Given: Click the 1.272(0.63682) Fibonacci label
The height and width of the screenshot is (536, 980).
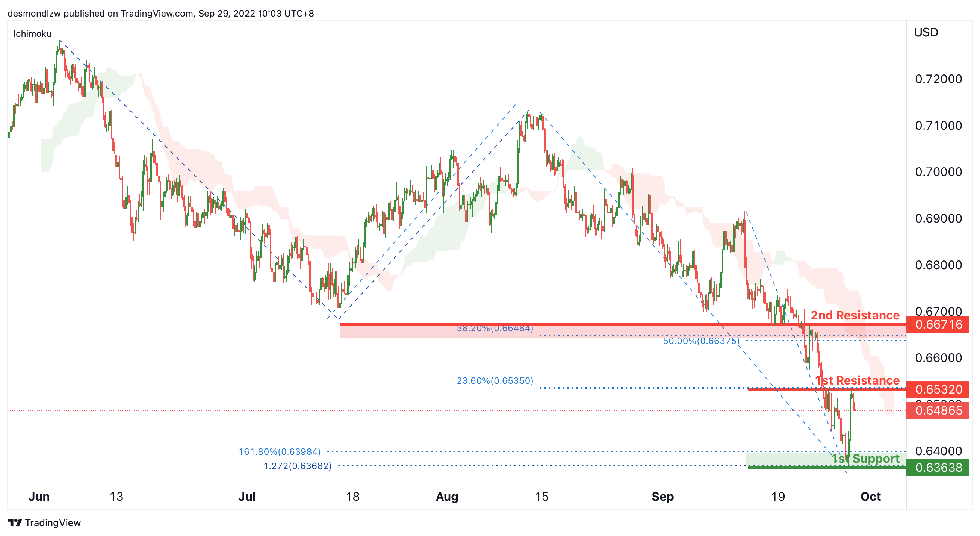Looking at the screenshot, I should point(298,466).
